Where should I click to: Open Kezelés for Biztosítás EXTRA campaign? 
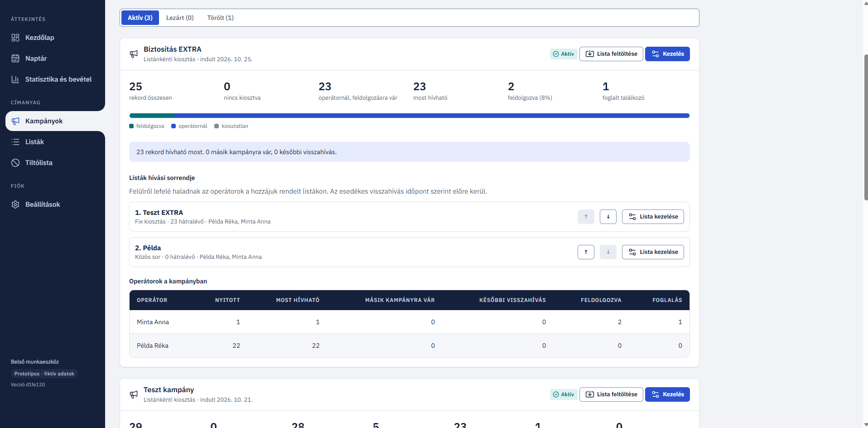point(667,54)
